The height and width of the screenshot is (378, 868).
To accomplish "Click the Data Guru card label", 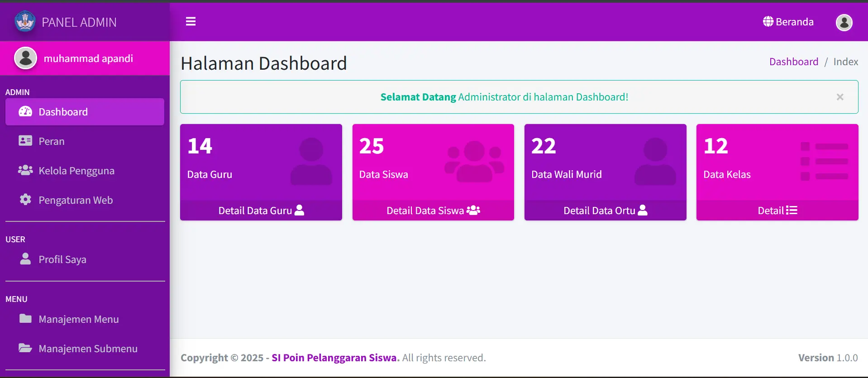I will (210, 174).
